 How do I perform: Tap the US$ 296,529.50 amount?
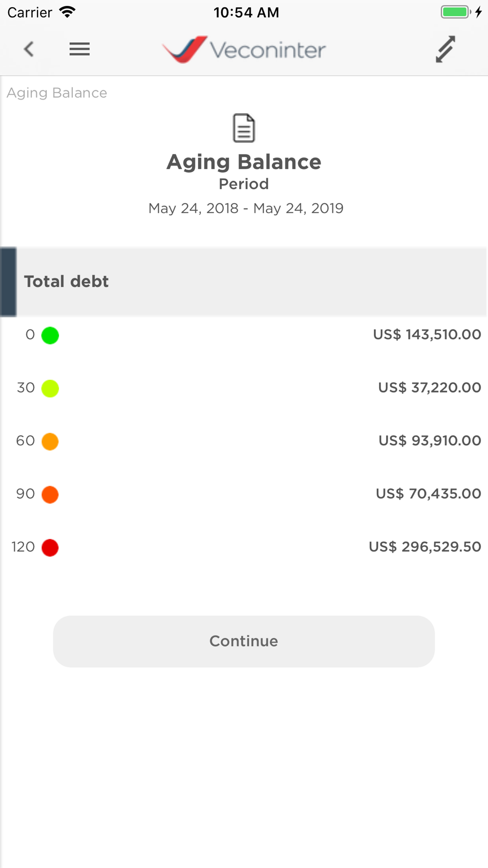[425, 547]
